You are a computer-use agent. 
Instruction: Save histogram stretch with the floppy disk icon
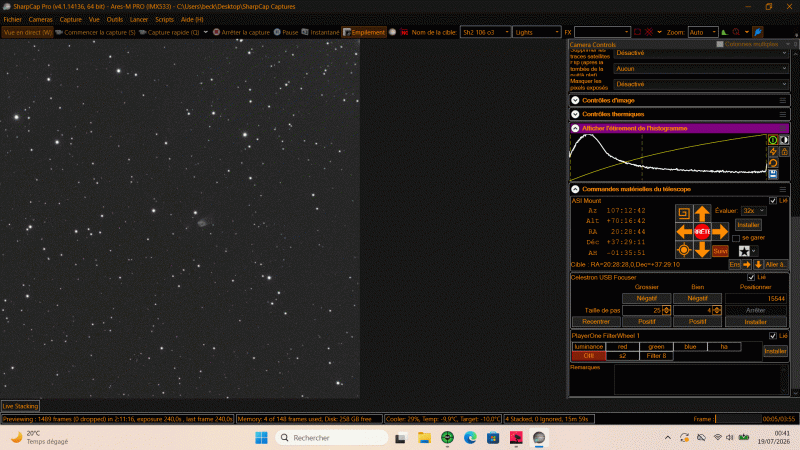tap(773, 174)
